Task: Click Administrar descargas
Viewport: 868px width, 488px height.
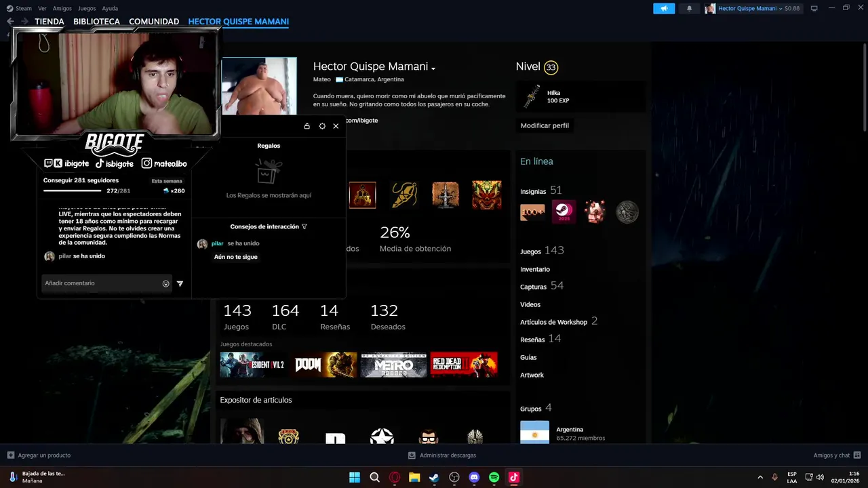Action: coord(448,455)
